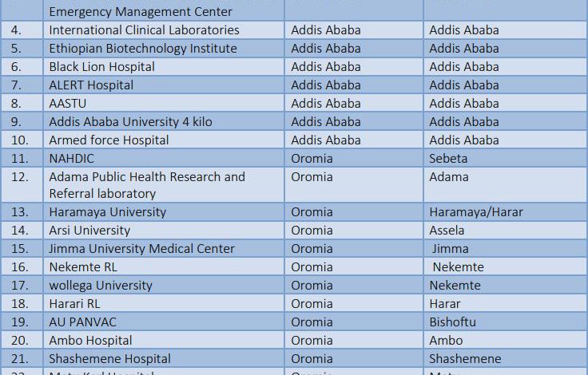
Task: Click the Black Lion Hospital entry
Action: tap(164, 67)
